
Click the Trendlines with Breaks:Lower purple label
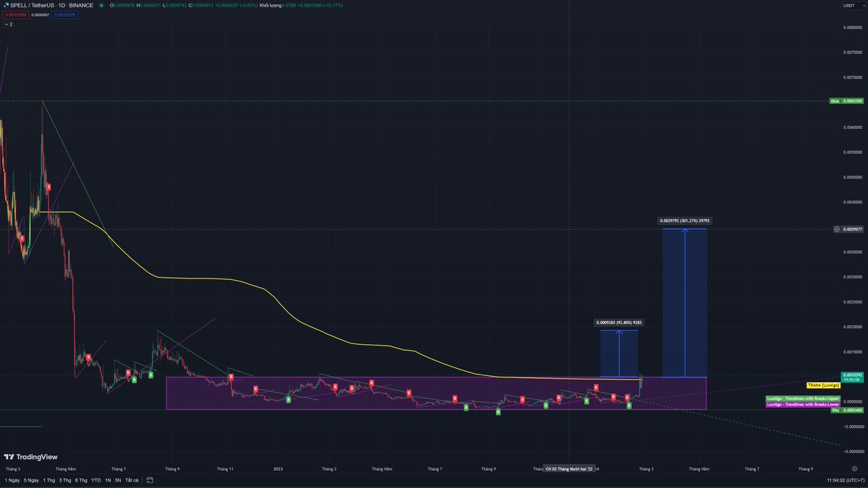pos(801,404)
